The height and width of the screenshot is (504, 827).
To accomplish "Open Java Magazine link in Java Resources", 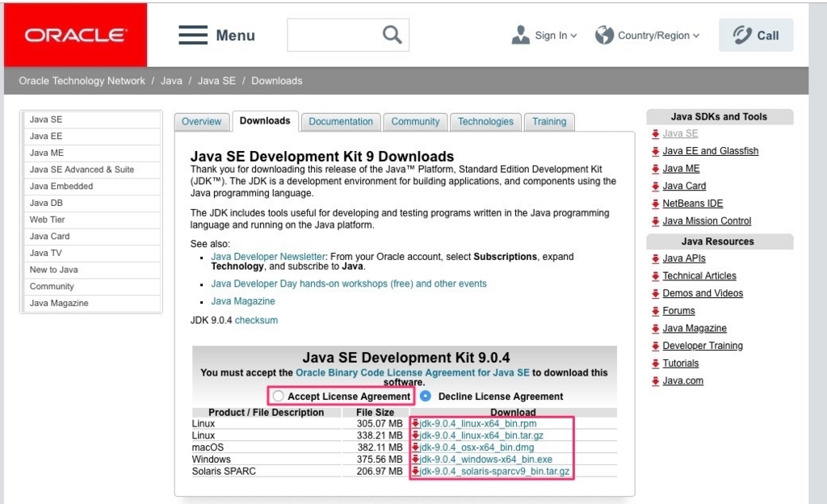I will [695, 329].
